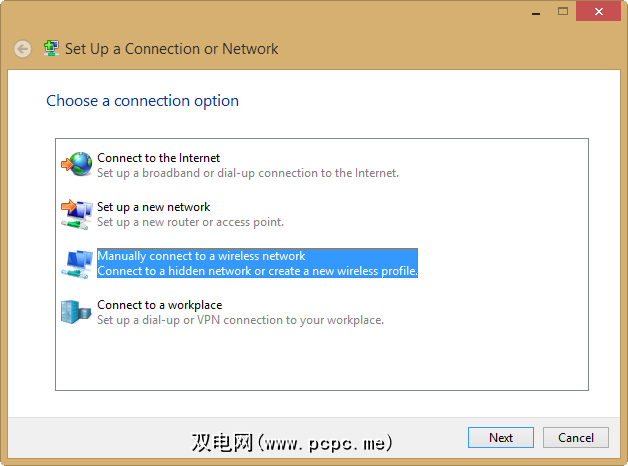The width and height of the screenshot is (628, 466).
Task: Click the Manually connect to wireless network icon
Action: 77,263
